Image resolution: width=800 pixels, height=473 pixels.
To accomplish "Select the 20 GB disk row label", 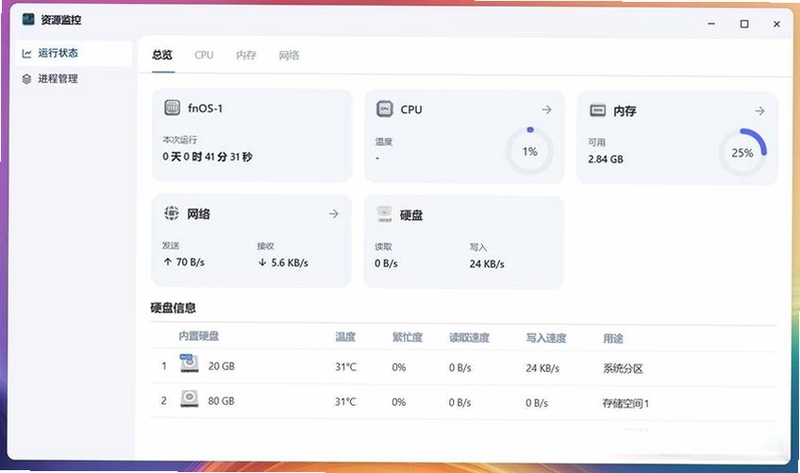I will coord(221,366).
